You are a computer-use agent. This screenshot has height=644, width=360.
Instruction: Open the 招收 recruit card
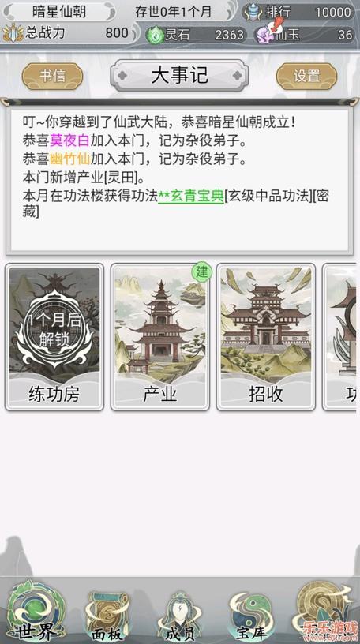coord(266,337)
